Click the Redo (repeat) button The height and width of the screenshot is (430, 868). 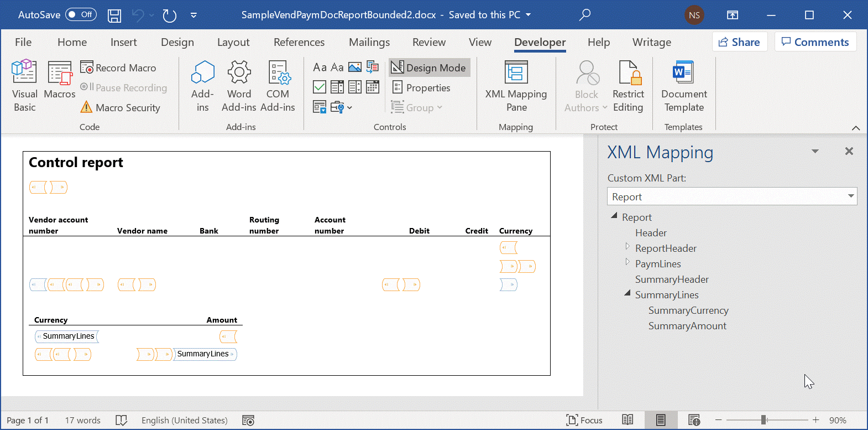tap(169, 15)
